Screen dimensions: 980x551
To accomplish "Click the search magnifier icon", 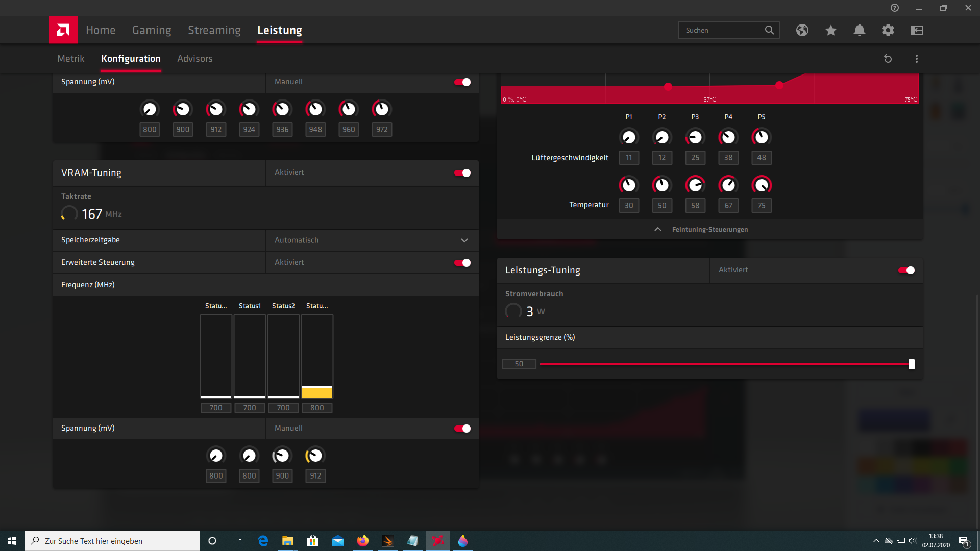I will pos(769,30).
